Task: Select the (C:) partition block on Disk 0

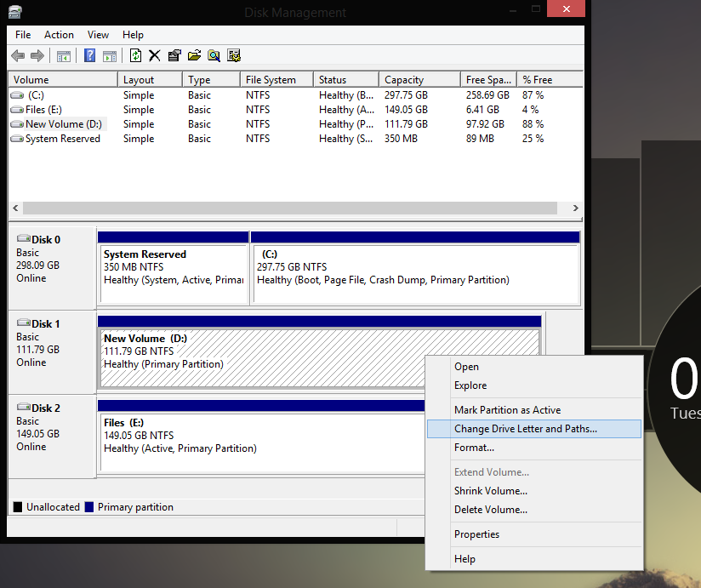Action: point(416,268)
